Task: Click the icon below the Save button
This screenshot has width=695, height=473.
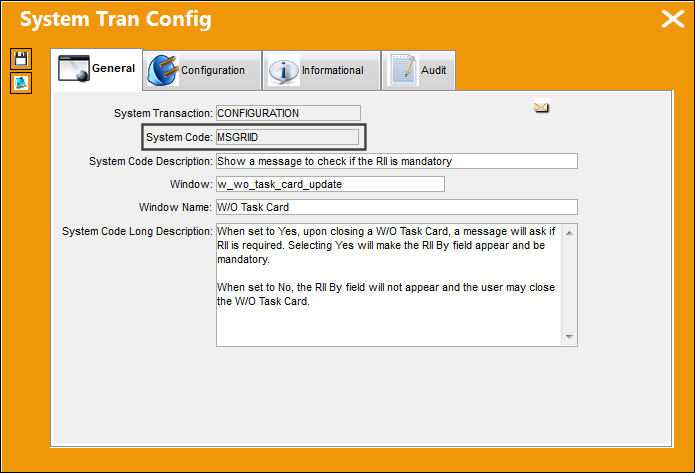Action: [21, 83]
